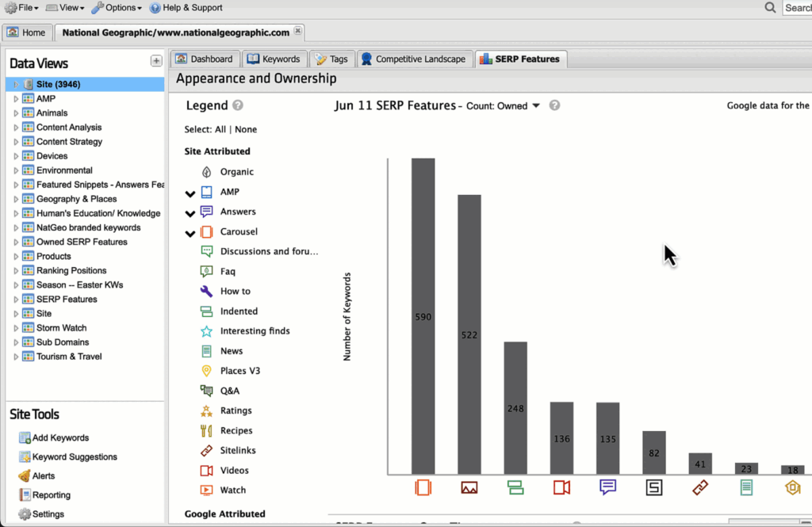Switch to the Competitive Landscape tab
812x527 pixels.
[x=414, y=59]
